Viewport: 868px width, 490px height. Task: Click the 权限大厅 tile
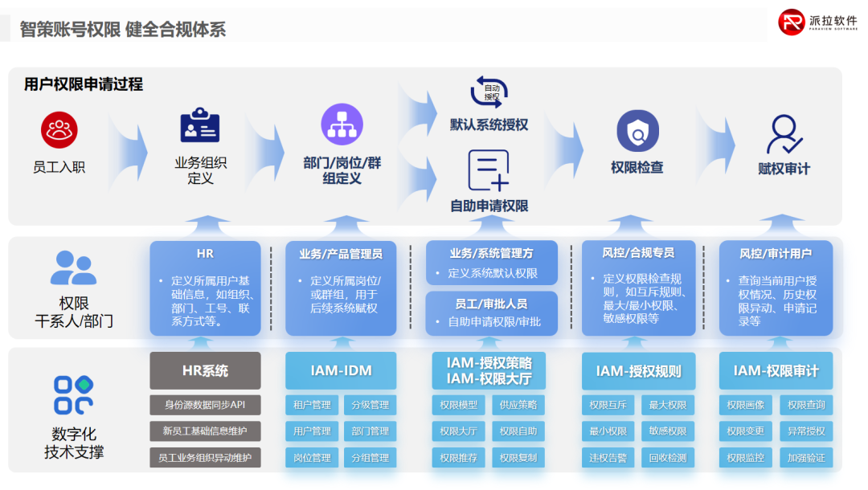pyautogui.click(x=458, y=431)
